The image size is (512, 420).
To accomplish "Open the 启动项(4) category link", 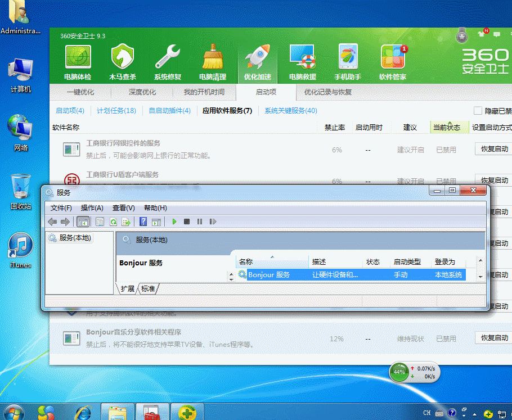I will click(70, 111).
